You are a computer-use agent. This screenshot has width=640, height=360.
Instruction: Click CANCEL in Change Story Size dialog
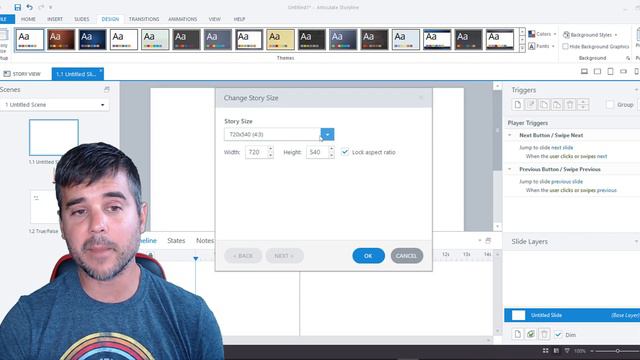tap(407, 256)
